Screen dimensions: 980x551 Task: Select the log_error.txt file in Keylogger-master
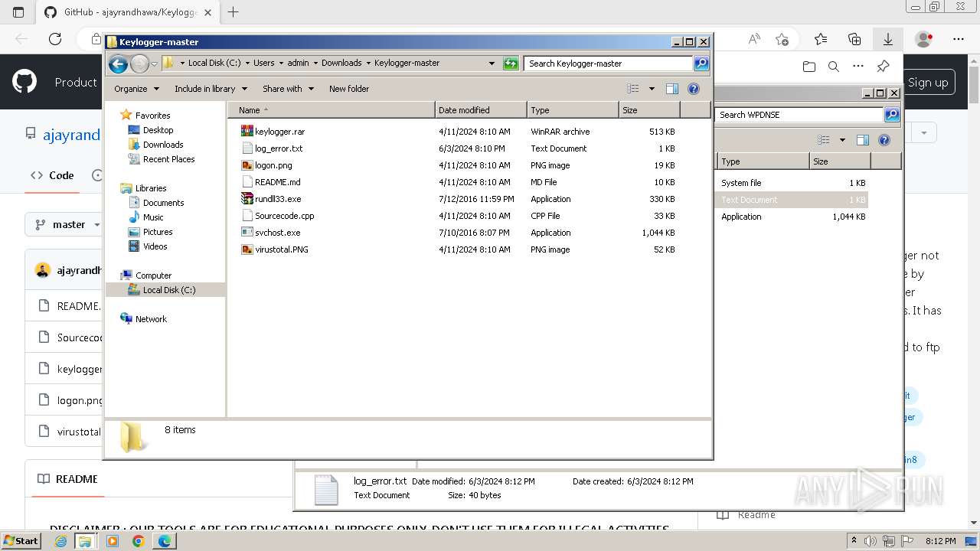[279, 148]
